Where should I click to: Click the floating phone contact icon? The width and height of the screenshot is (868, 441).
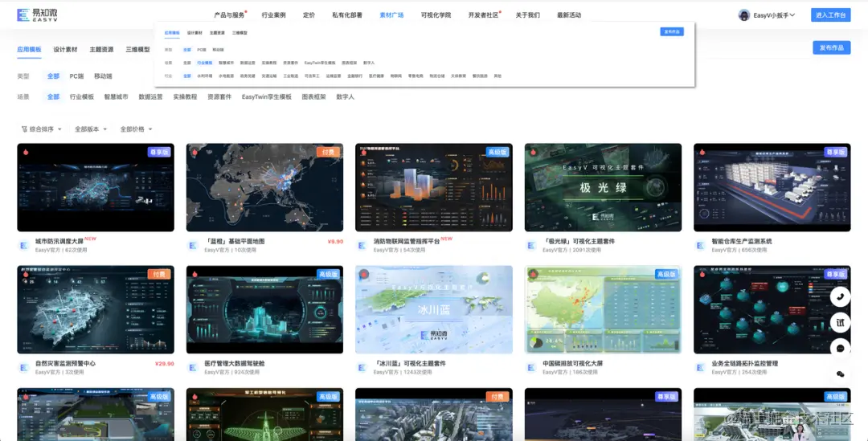click(840, 297)
